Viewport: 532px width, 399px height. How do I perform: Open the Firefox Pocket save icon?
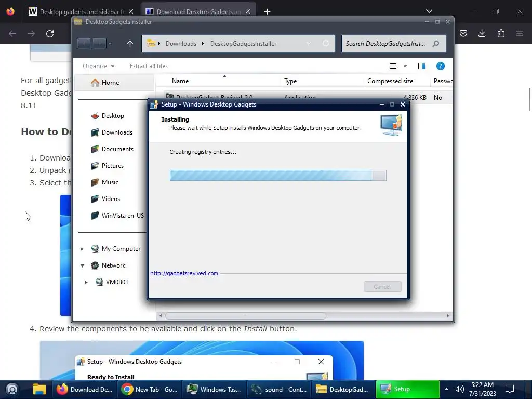(463, 33)
